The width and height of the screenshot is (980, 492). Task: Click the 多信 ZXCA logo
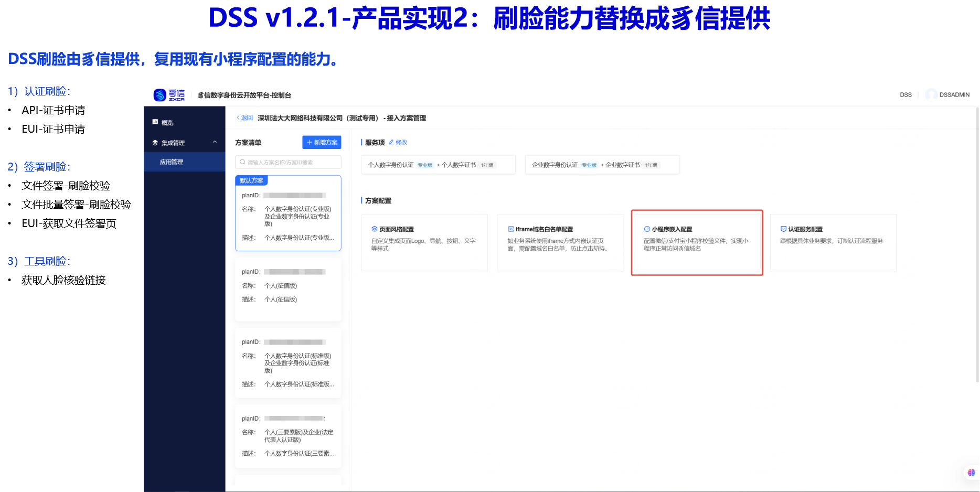point(169,95)
